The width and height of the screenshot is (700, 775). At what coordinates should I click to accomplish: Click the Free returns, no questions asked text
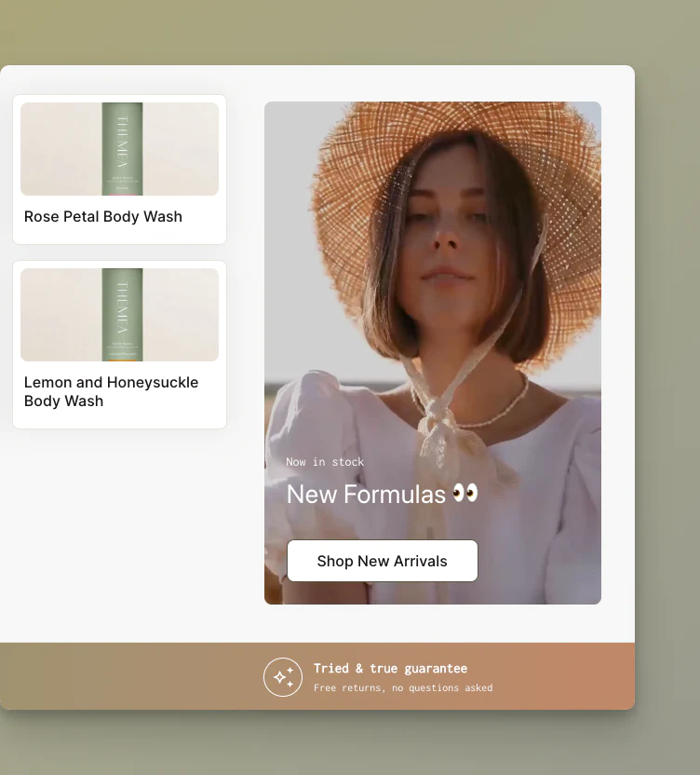[402, 688]
